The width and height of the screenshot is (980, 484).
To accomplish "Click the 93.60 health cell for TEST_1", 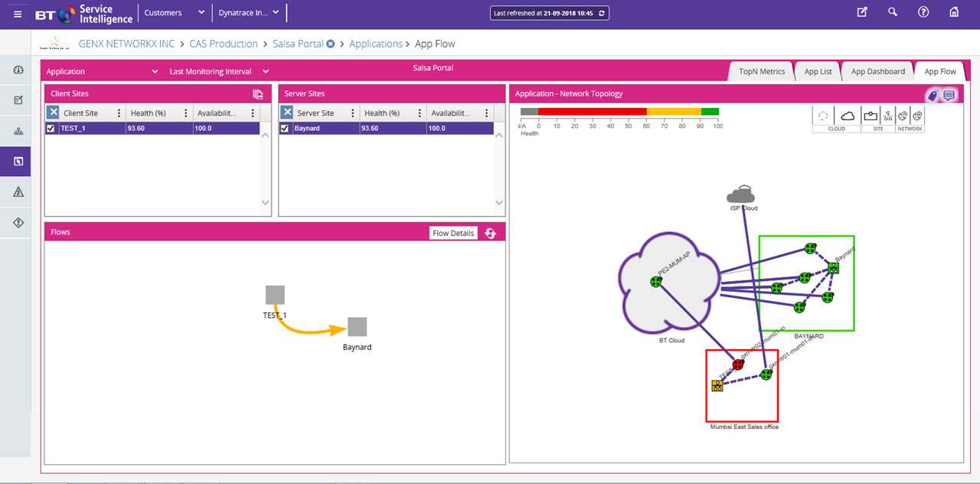I will click(x=159, y=128).
